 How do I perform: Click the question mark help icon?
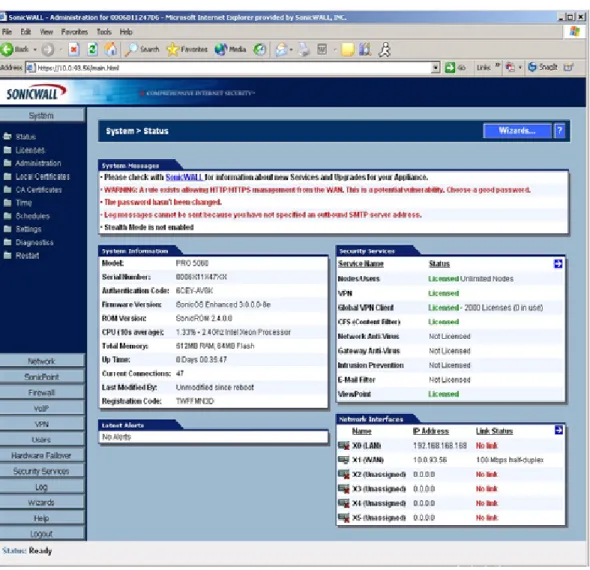[x=560, y=131]
